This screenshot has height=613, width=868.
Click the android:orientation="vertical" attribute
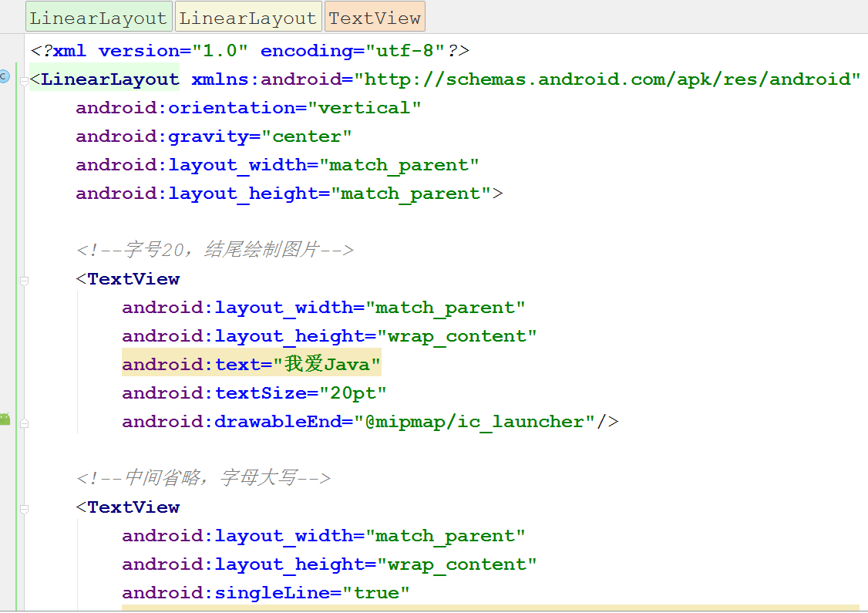coord(248,107)
